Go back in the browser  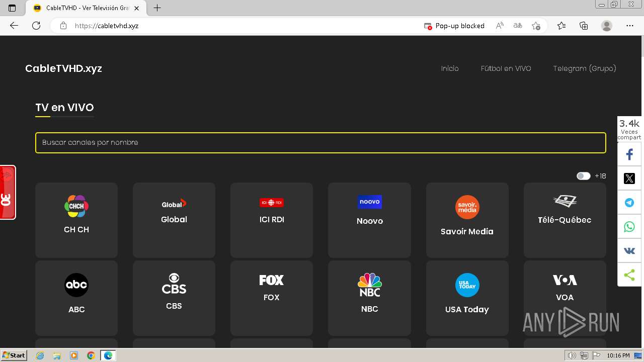(x=14, y=26)
